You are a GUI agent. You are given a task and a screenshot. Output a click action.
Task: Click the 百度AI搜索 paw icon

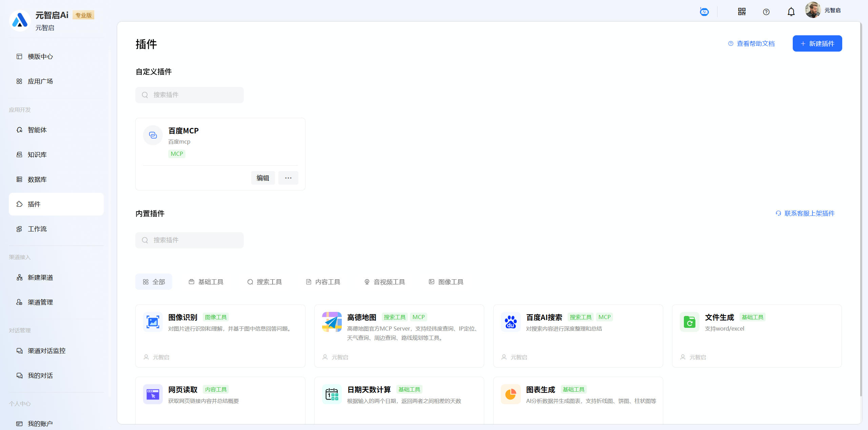(x=510, y=322)
